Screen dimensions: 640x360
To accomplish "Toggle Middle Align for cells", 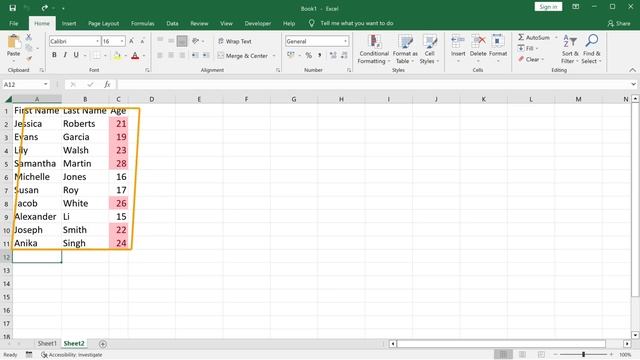I will coord(171,40).
